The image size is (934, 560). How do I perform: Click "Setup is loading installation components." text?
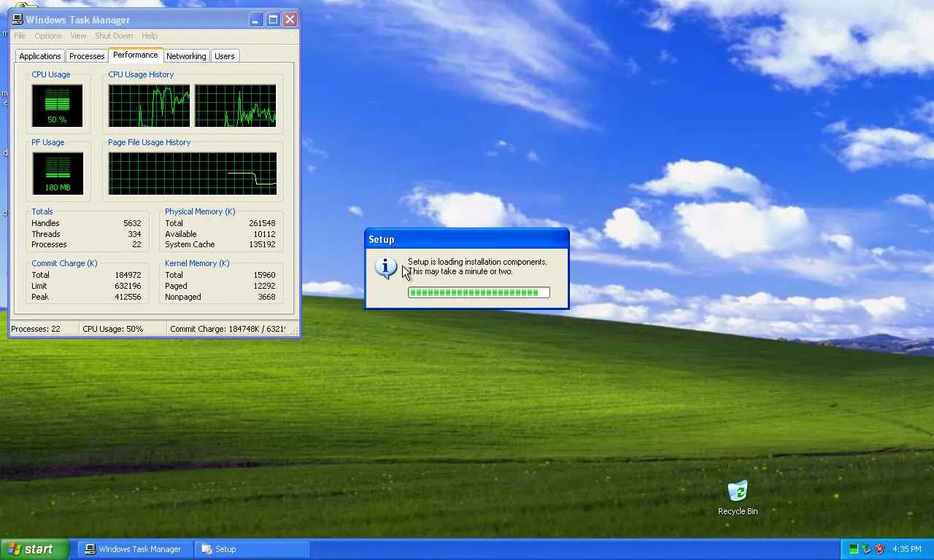coord(477,262)
